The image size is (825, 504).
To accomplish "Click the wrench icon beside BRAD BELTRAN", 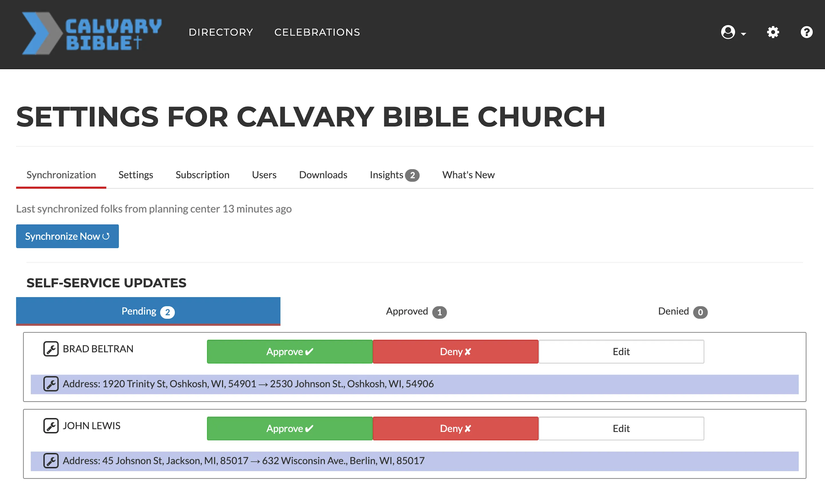I will tap(51, 349).
